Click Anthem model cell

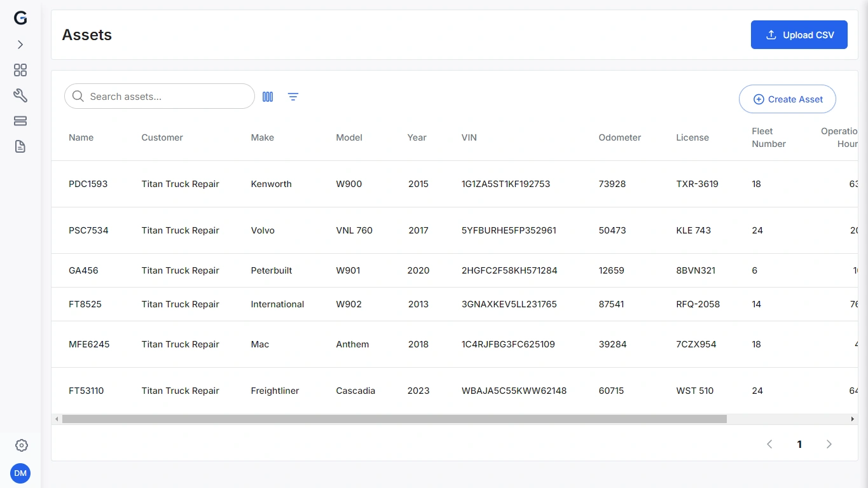coord(352,344)
